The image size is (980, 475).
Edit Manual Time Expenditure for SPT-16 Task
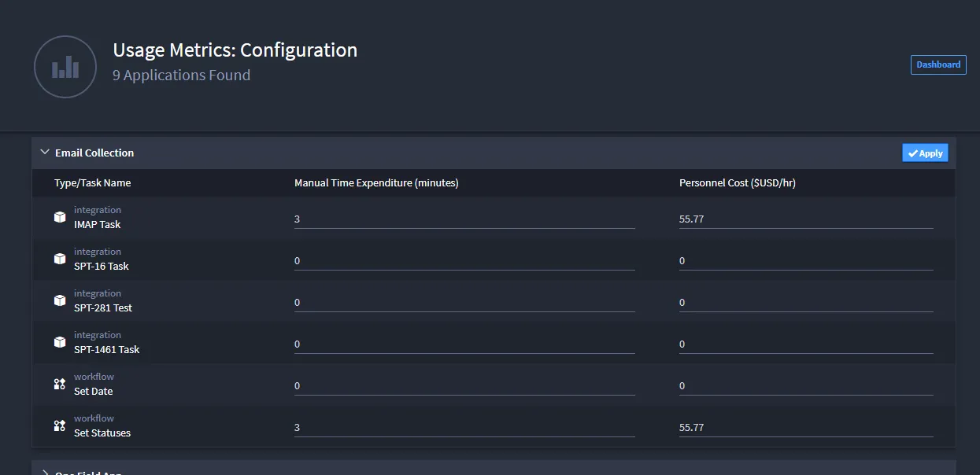[464, 260]
